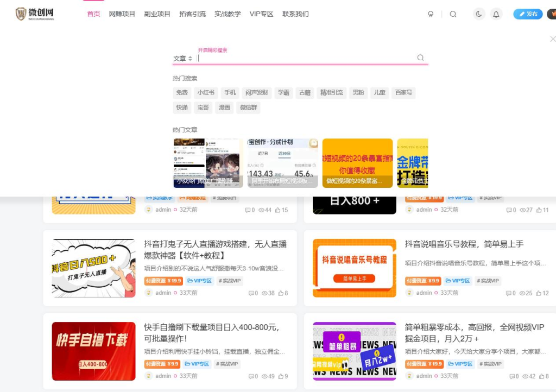
Task: Click the 微创网 site logo
Action: [35, 14]
